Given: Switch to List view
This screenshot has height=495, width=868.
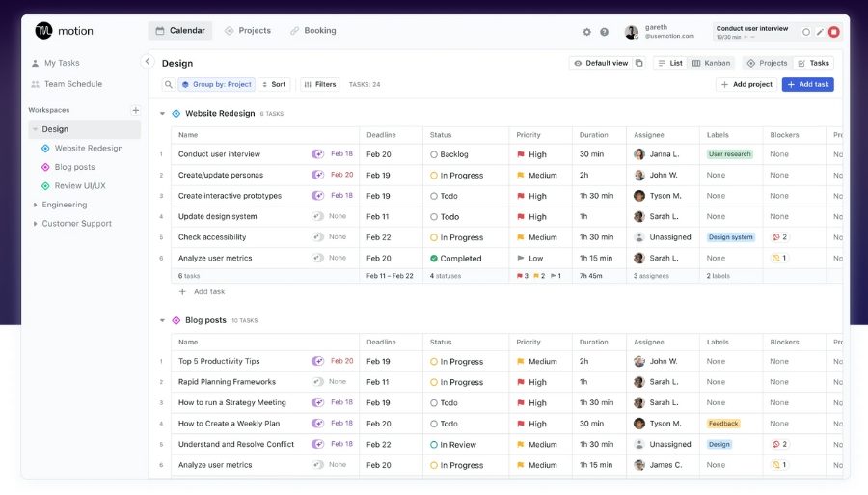Looking at the screenshot, I should pyautogui.click(x=670, y=63).
